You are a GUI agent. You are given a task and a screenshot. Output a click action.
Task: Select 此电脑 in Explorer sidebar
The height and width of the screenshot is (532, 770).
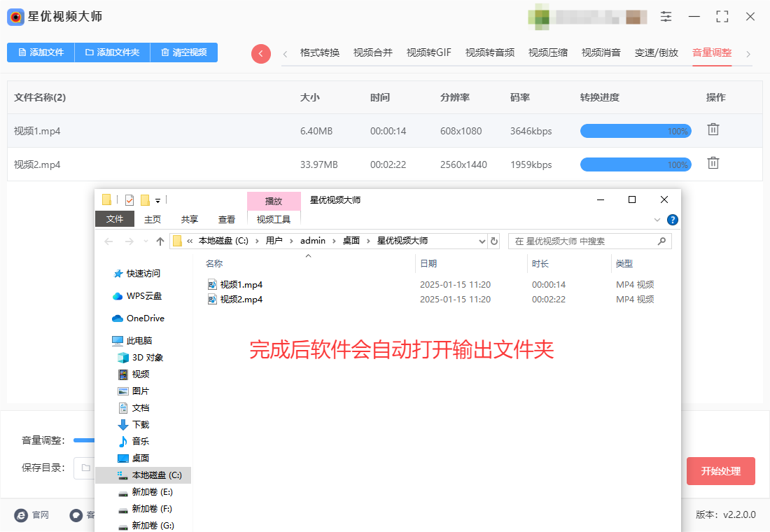132,340
